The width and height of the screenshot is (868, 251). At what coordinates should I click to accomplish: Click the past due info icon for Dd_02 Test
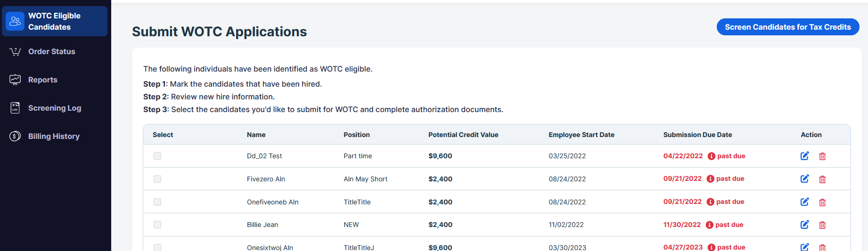pos(712,156)
